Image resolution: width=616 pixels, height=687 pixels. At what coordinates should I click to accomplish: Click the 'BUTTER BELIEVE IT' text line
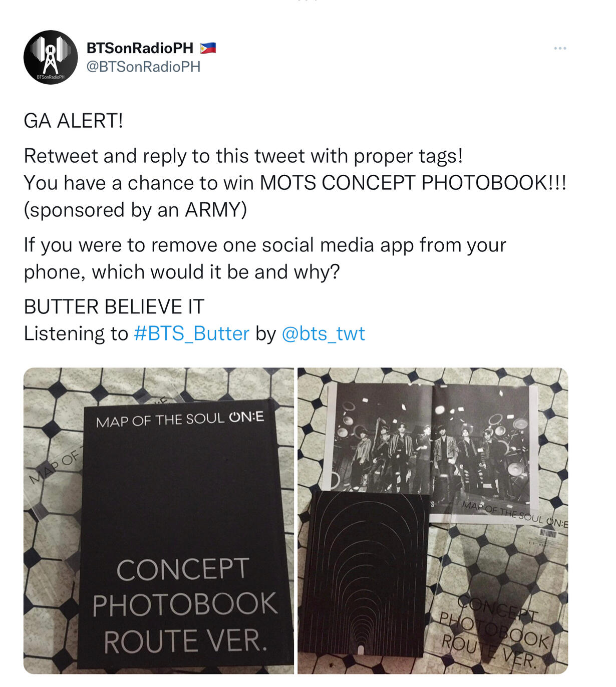tap(114, 306)
